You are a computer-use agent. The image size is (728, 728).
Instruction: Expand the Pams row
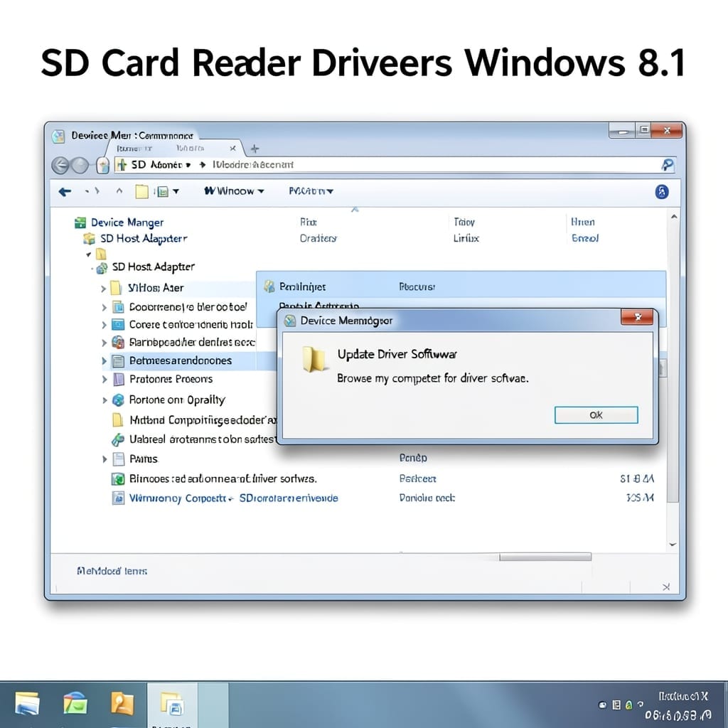[104, 459]
